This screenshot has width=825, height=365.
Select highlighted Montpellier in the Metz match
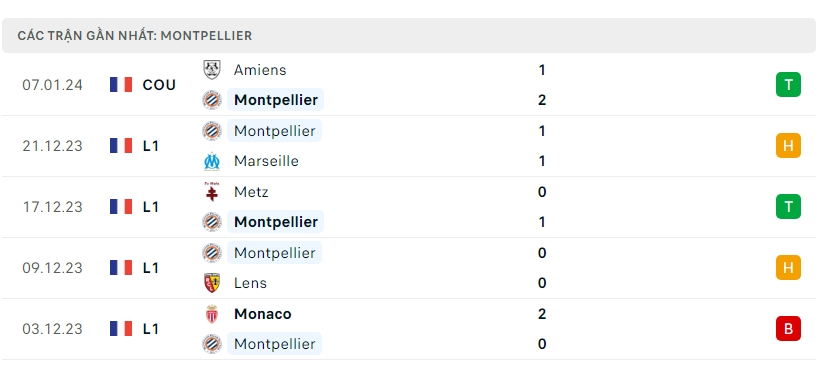(275, 222)
